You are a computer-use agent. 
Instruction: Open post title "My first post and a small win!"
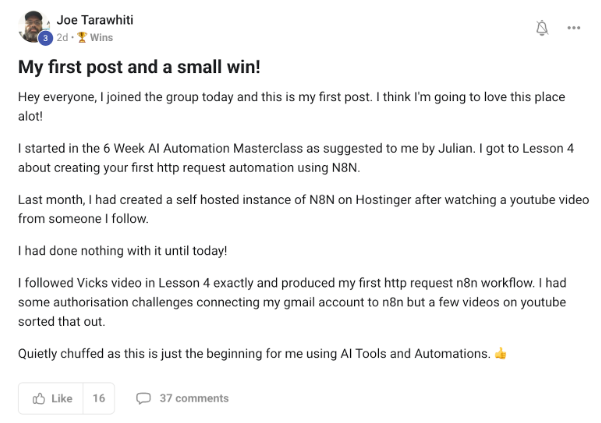138,68
